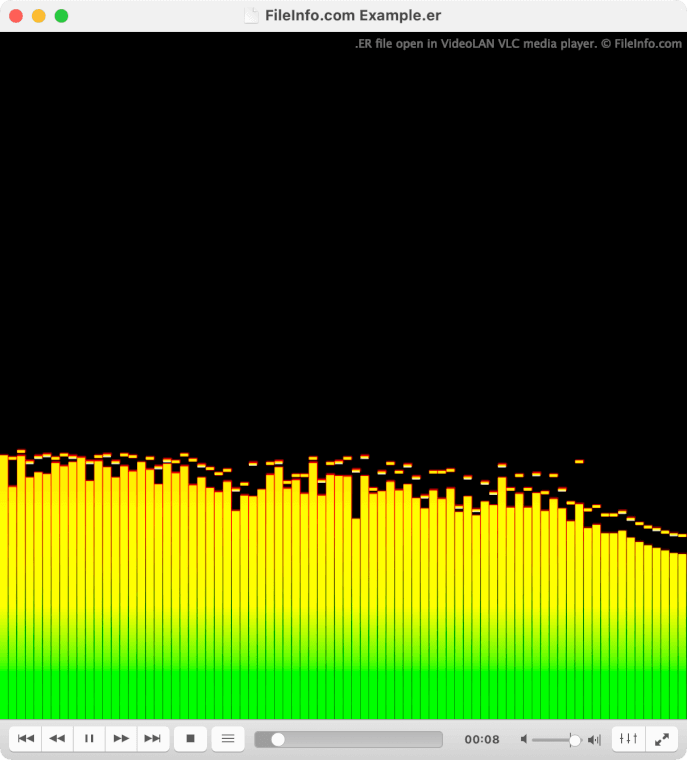687x760 pixels.
Task: Click the document icon in the title bar
Action: 251,16
